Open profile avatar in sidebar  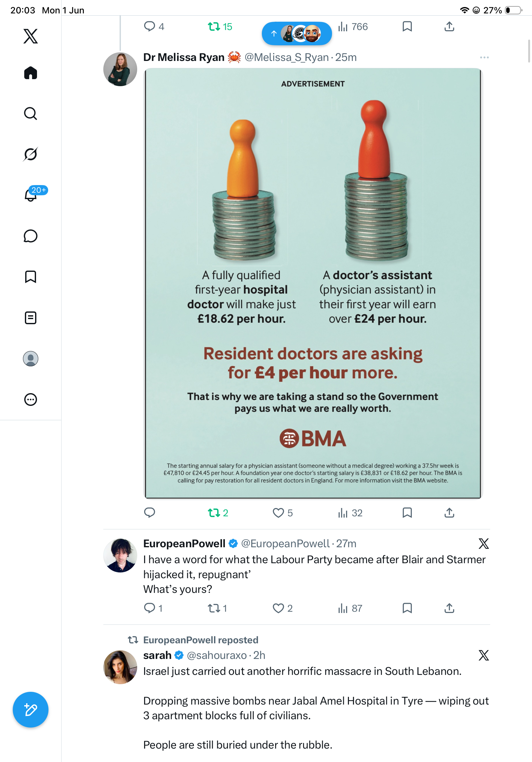click(x=31, y=359)
